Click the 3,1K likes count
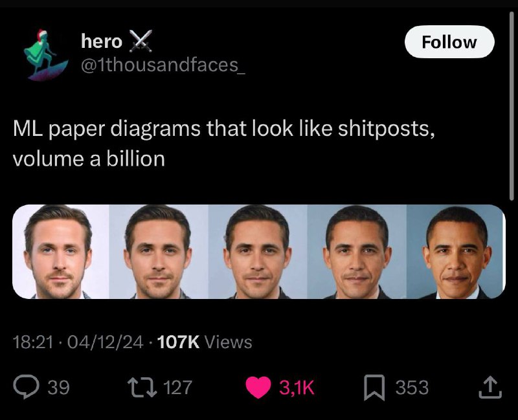 [296, 388]
